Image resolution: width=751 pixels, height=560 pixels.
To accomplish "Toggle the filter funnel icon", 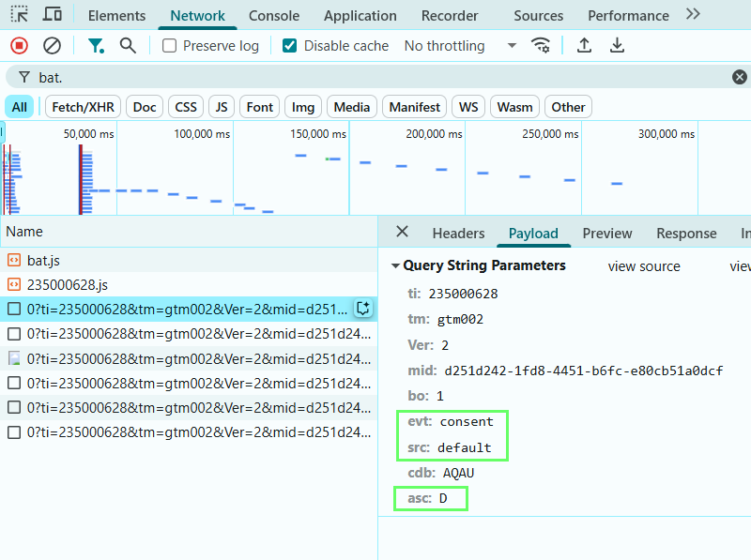I will tap(96, 46).
